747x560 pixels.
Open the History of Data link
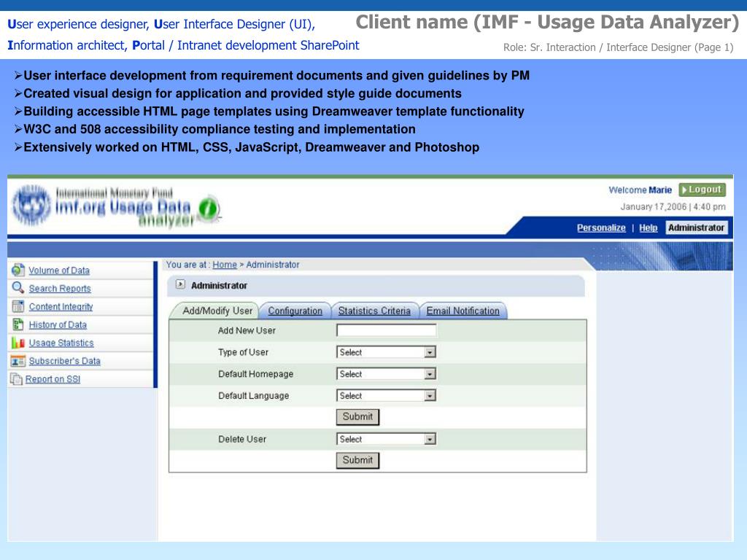(58, 324)
